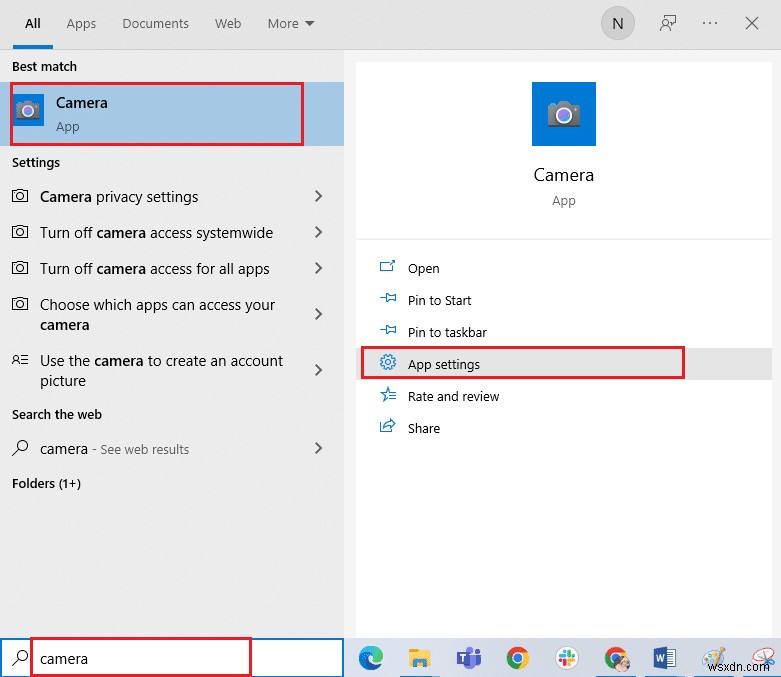Expand camera web results chevron
The height and width of the screenshot is (677, 781).
(319, 448)
